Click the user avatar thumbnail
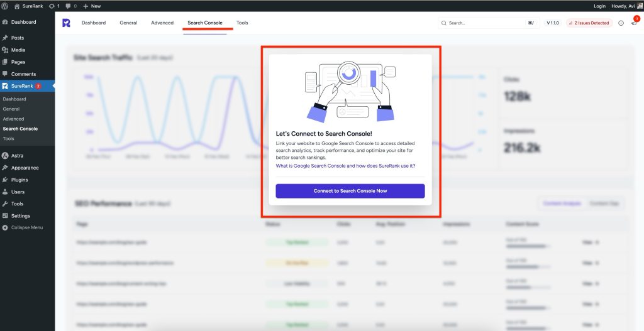Image resolution: width=644 pixels, height=331 pixels. coord(640,6)
